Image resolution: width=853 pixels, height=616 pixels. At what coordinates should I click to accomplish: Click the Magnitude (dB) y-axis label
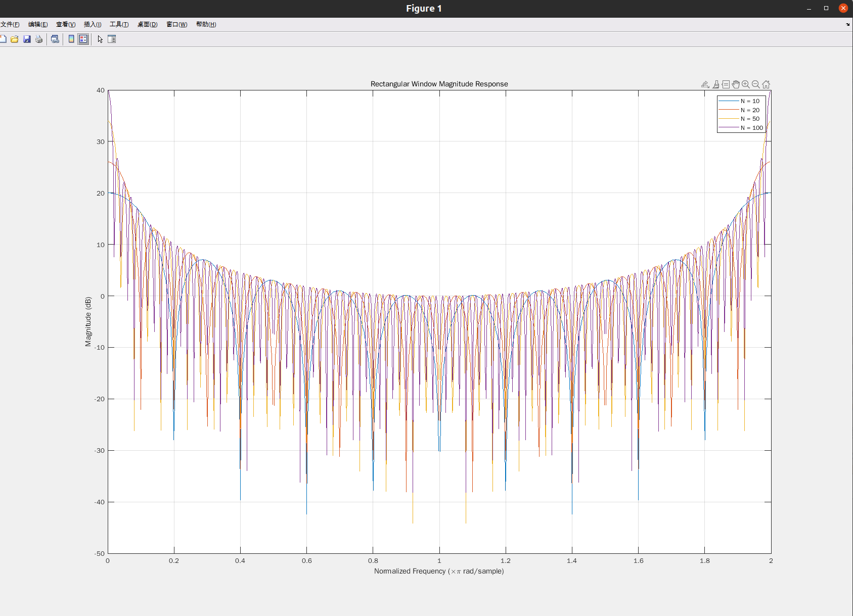tap(88, 321)
